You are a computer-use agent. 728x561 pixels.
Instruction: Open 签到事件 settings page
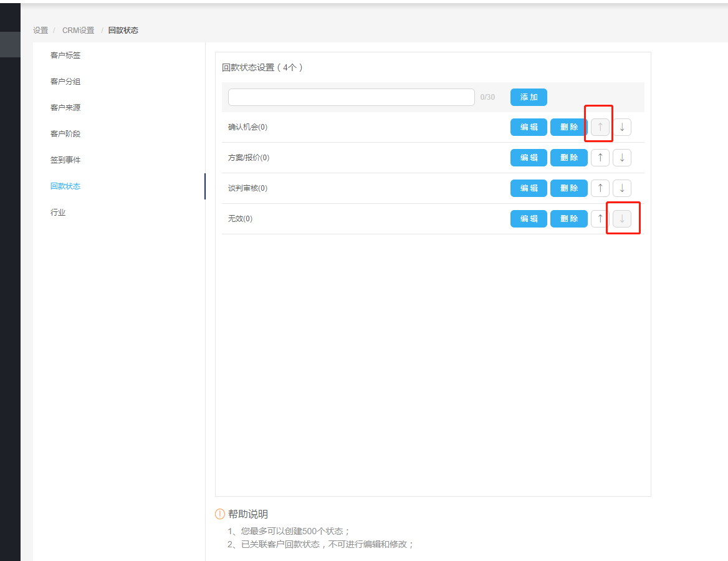tap(65, 160)
